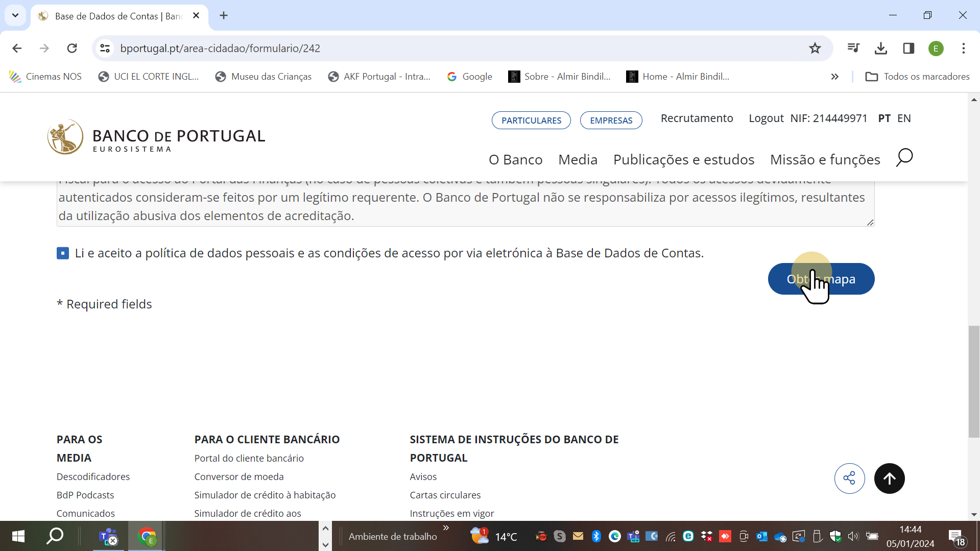
Task: Open the Publicações e estudos menu
Action: [x=684, y=159]
